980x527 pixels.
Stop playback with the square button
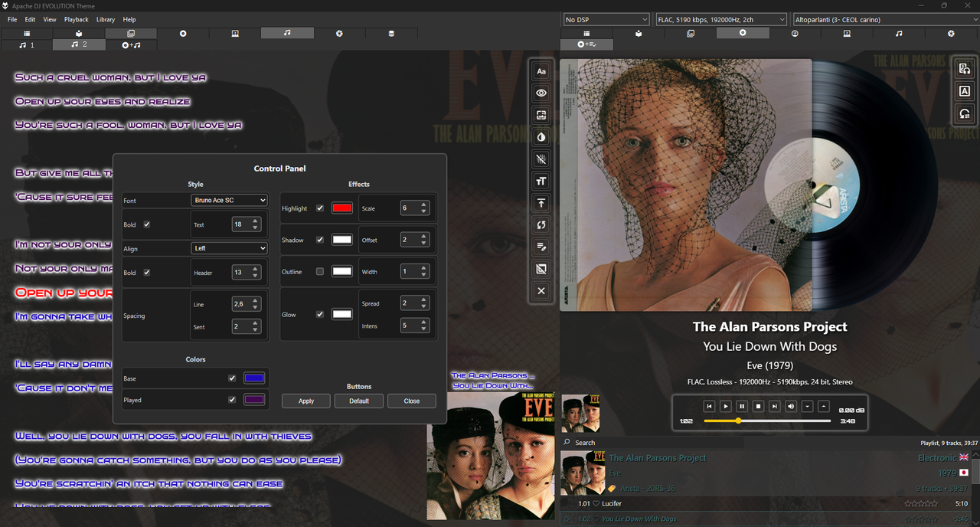758,406
